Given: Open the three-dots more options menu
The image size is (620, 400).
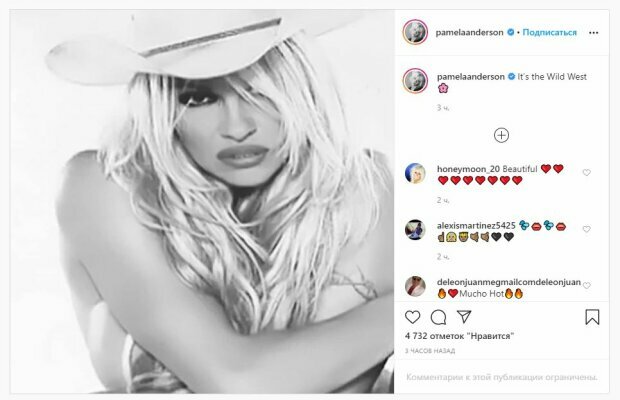Looking at the screenshot, I should pyautogui.click(x=594, y=33).
